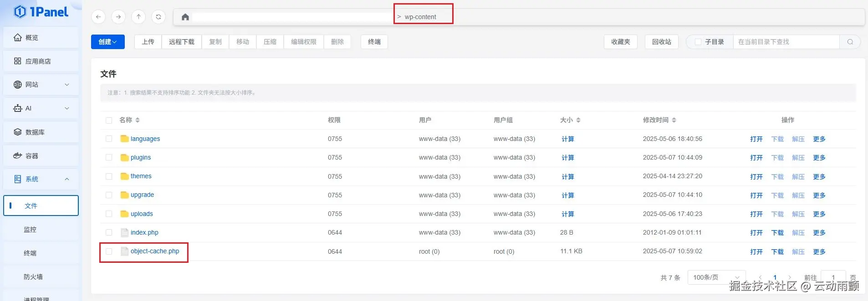Screen dimensions: 868x301
Task: Click the home icon in path bar
Action: (185, 17)
